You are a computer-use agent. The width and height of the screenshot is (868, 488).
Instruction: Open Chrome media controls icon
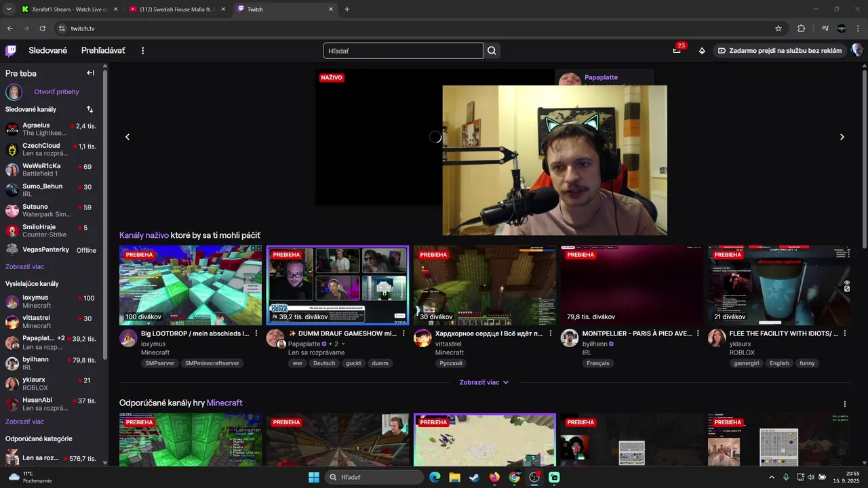pos(825,28)
